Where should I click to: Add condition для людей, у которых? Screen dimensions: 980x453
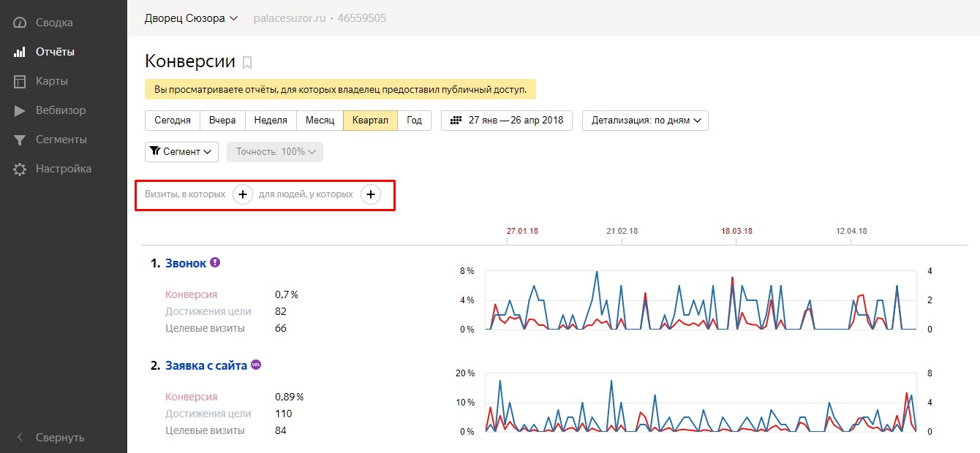pyautogui.click(x=371, y=194)
